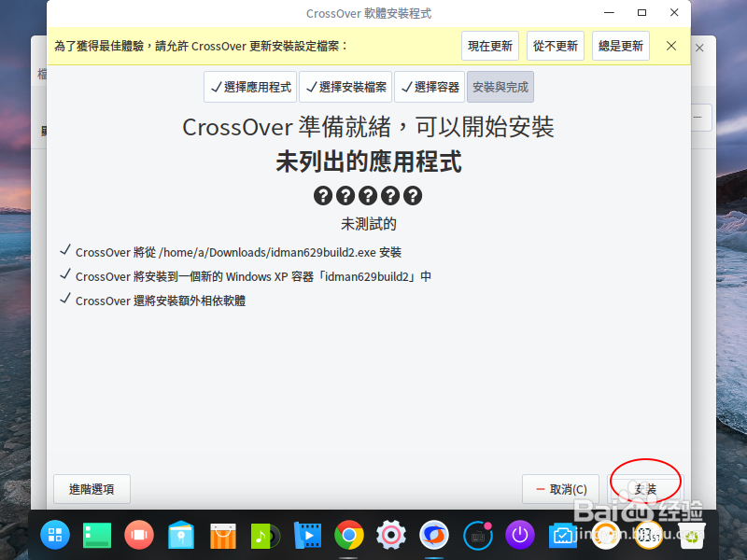This screenshot has width=747, height=560.
Task: Click the clock widget in the dock
Action: pyautogui.click(x=648, y=535)
